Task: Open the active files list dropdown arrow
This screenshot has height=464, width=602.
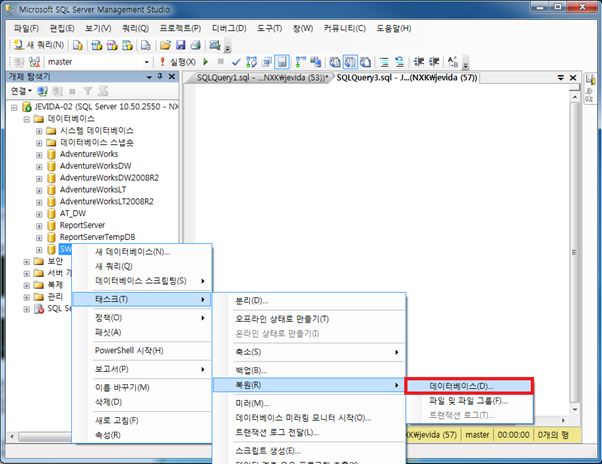Action: coord(561,78)
